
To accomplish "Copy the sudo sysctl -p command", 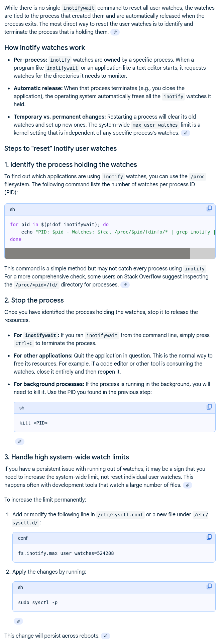I will (209, 586).
